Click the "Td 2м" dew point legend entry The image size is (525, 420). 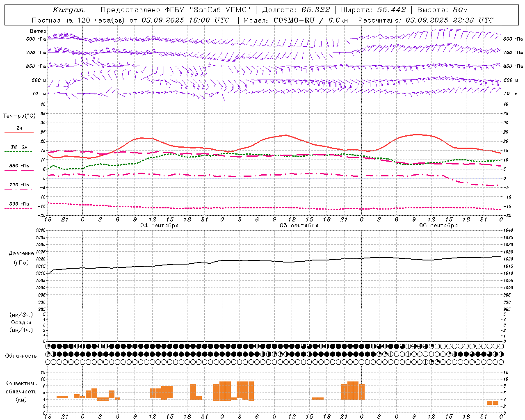point(19,147)
